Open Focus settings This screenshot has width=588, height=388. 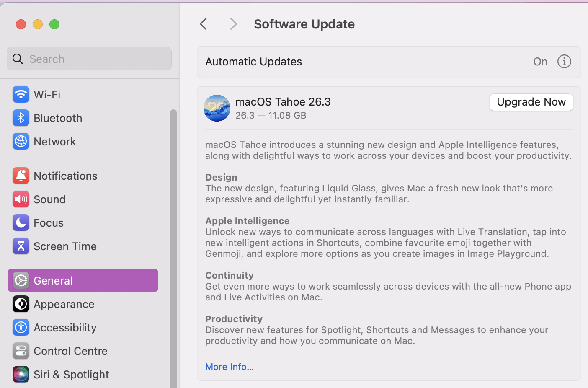tap(48, 222)
